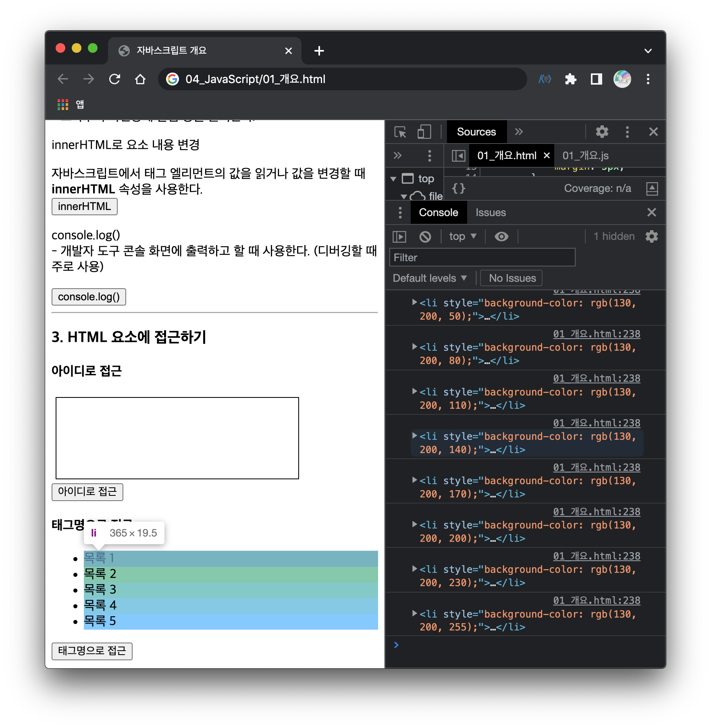Viewport: 711px width, 728px height.
Task: Expand the li element with rgb(130, 200, 170)
Action: [x=414, y=480]
